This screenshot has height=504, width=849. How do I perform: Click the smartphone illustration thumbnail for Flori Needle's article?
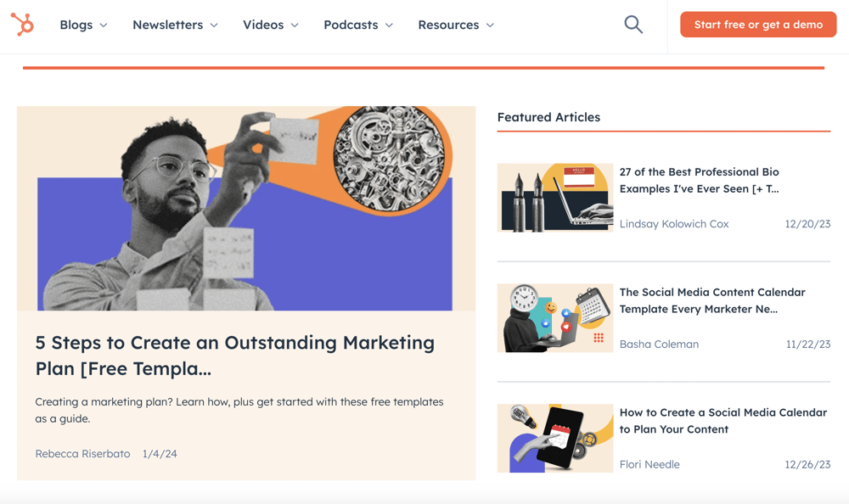[554, 439]
